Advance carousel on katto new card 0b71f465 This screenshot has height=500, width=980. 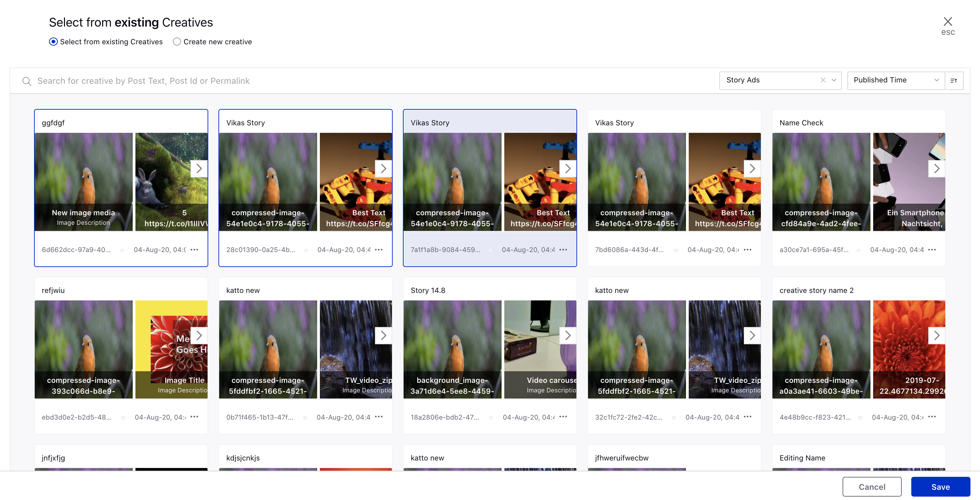coord(383,335)
